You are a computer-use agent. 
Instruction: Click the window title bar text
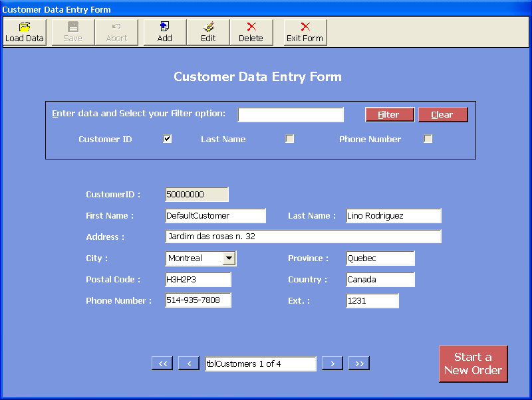coord(57,9)
